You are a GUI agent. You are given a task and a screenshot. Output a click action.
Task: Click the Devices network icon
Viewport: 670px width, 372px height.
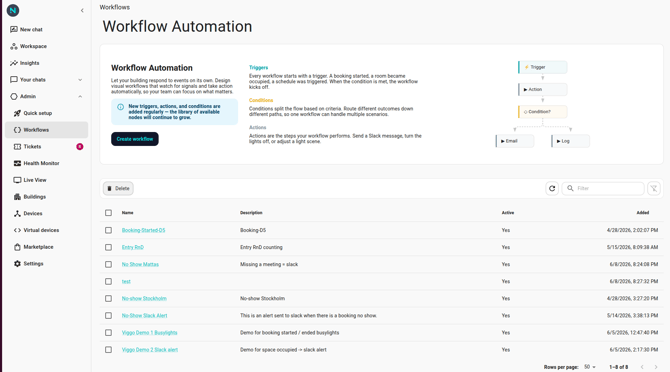[17, 214]
